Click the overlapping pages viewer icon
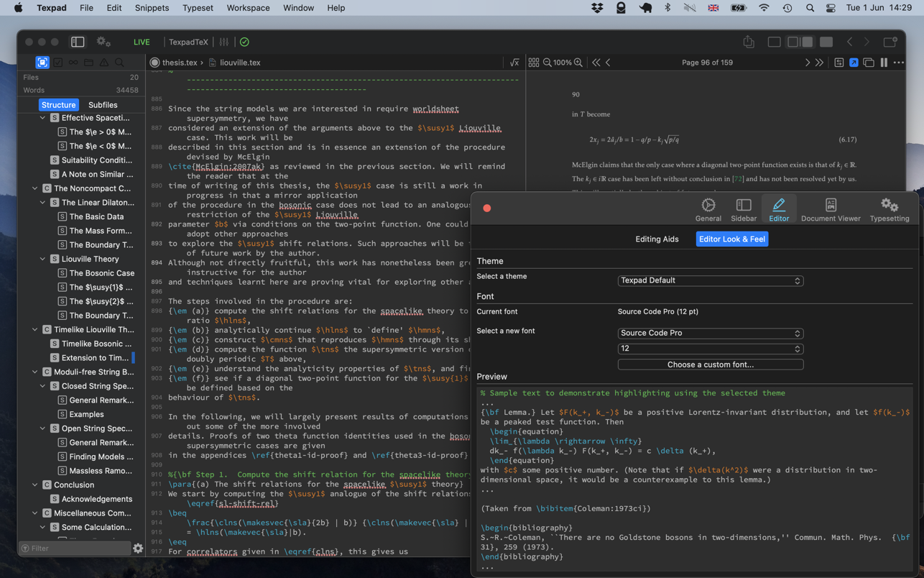The image size is (924, 578). coord(869,63)
